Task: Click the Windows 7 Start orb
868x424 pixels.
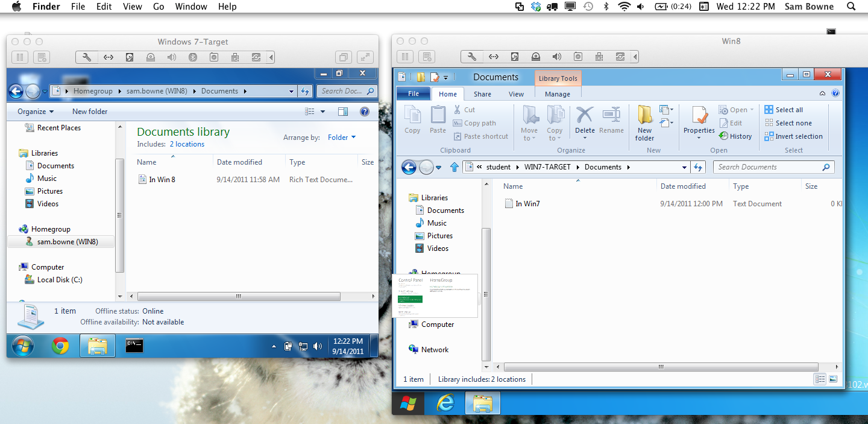Action: click(22, 346)
